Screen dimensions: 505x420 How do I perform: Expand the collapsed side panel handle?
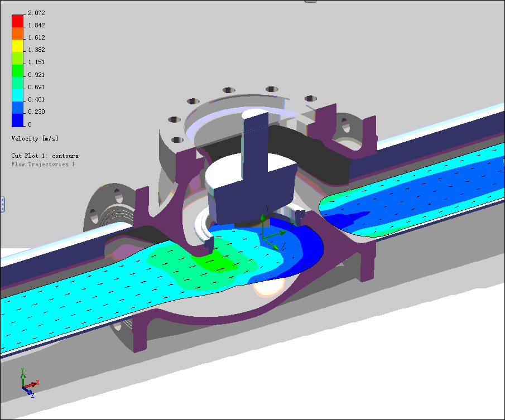(2, 204)
